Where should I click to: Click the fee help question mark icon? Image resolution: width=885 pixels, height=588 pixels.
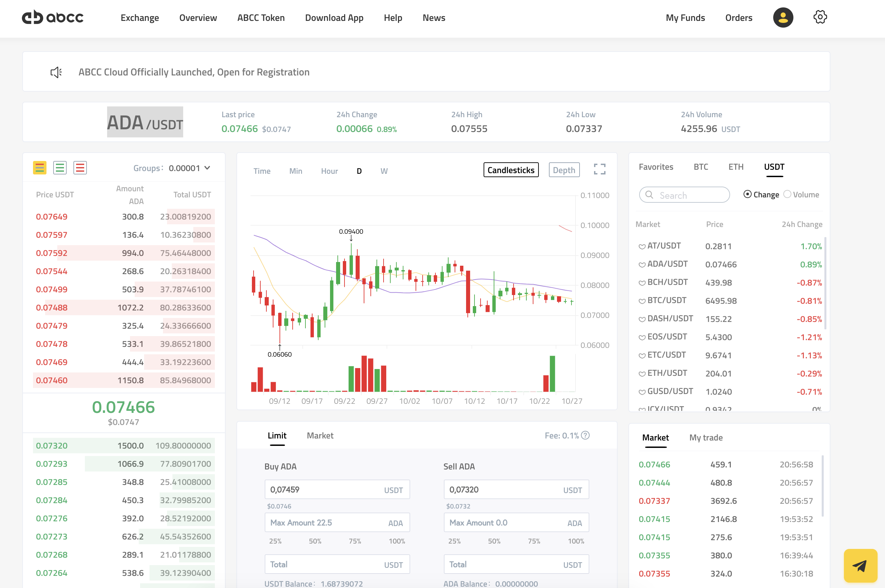585,435
